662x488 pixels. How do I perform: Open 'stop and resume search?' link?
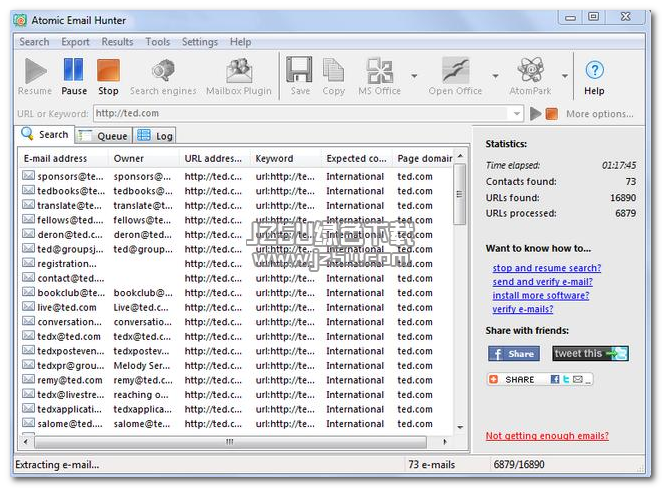point(547,268)
